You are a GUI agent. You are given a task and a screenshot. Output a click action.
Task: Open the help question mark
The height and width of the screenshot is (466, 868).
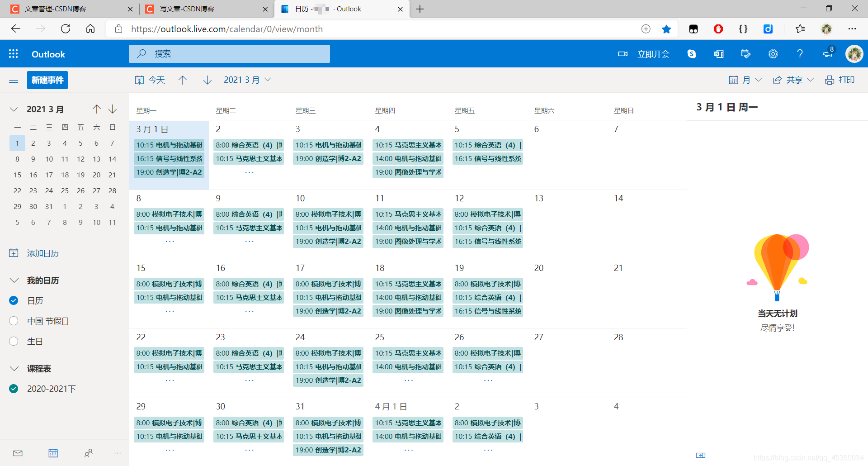[x=800, y=54]
